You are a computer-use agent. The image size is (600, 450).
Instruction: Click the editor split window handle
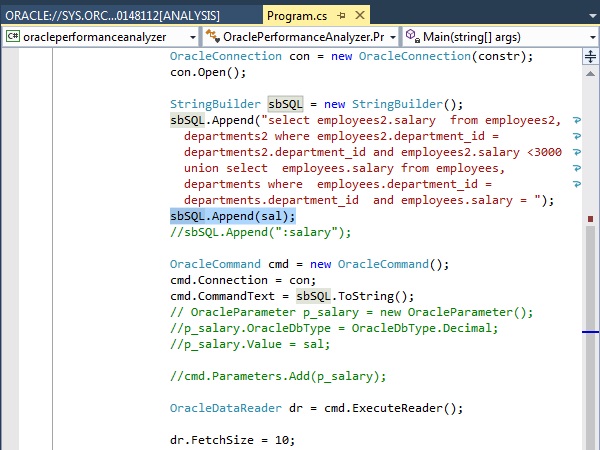[x=590, y=56]
